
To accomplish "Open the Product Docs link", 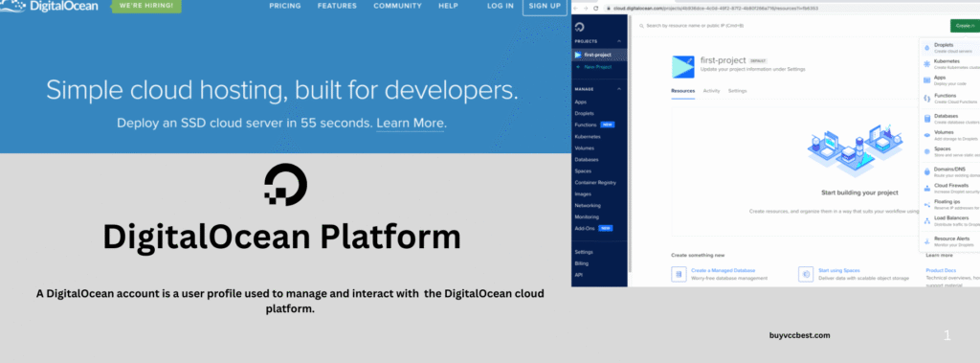I will (x=941, y=270).
